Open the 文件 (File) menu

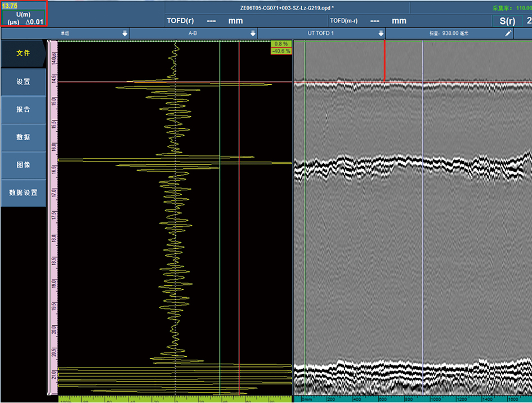(x=23, y=53)
